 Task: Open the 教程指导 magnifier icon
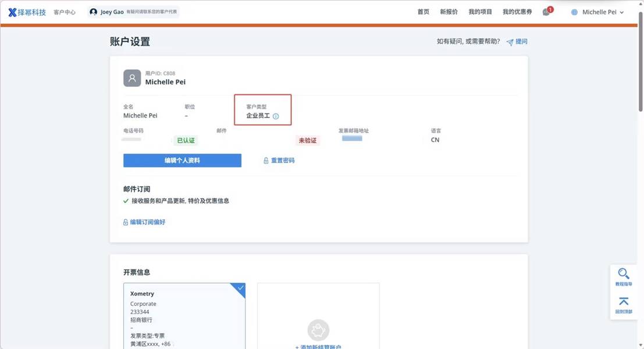click(624, 274)
